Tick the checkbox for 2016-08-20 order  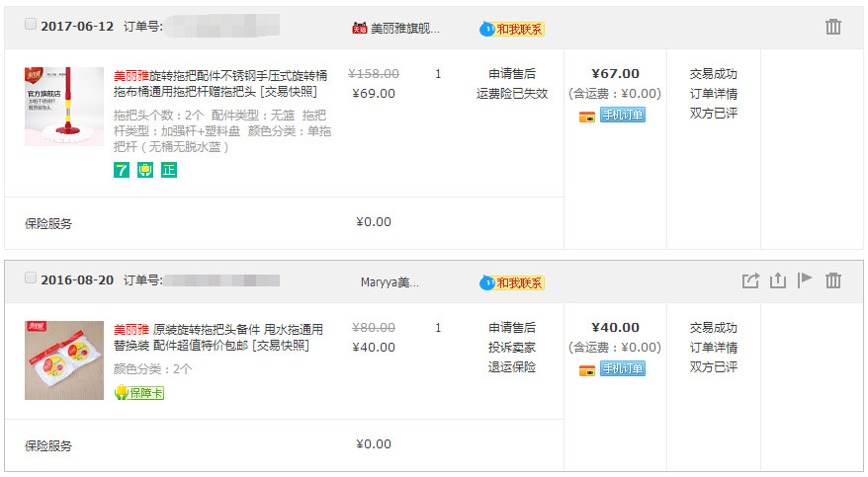click(x=31, y=278)
